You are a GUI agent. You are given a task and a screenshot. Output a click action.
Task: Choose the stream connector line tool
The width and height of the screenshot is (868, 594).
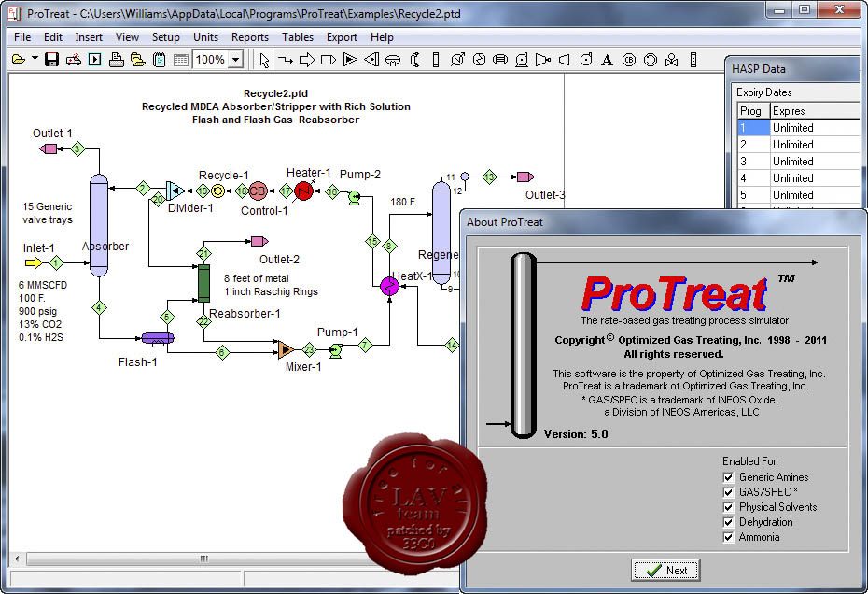pos(285,59)
